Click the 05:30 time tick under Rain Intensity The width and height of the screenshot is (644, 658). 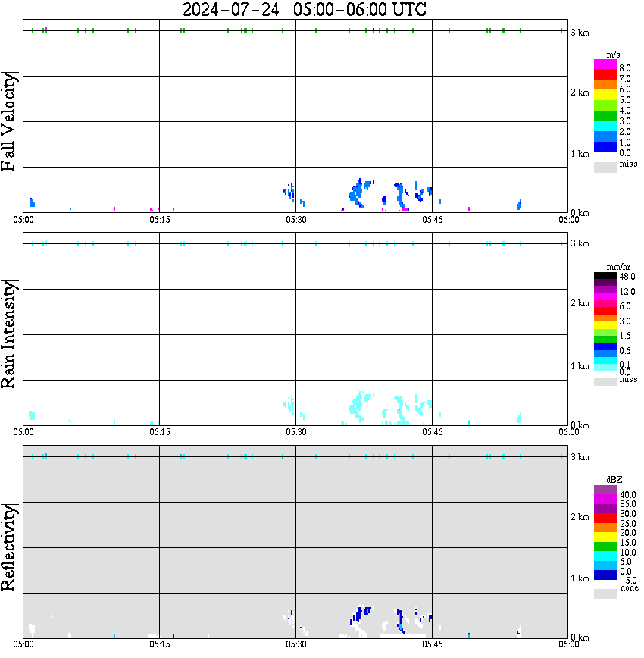click(x=295, y=432)
